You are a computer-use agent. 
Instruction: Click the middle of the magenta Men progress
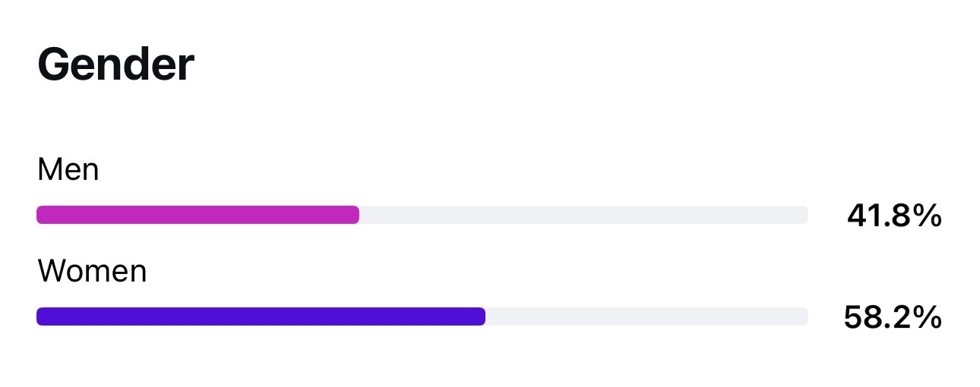click(x=198, y=215)
